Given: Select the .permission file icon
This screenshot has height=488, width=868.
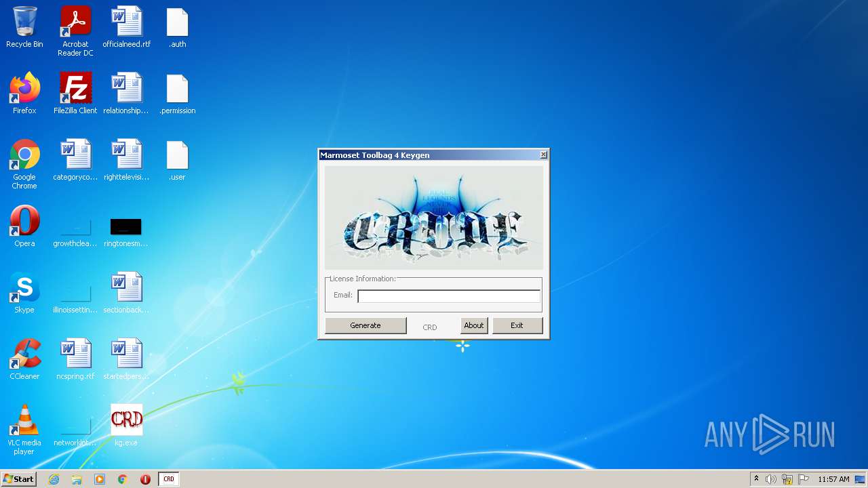Looking at the screenshot, I should coord(178,94).
